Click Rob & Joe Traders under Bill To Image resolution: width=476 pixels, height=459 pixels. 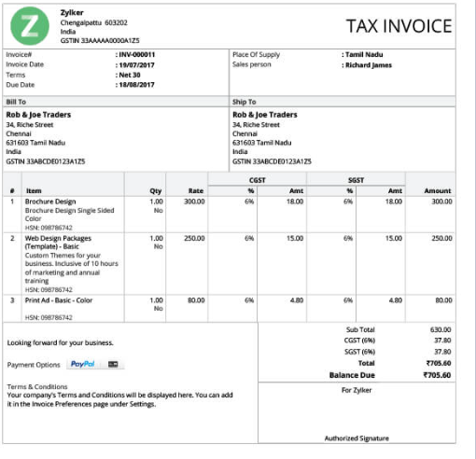[x=38, y=115]
